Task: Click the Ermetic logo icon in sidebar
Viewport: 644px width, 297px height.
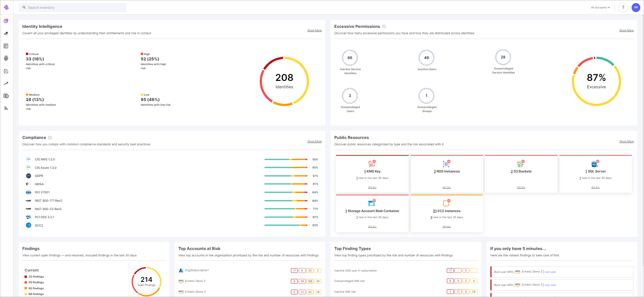Action: click(6, 7)
